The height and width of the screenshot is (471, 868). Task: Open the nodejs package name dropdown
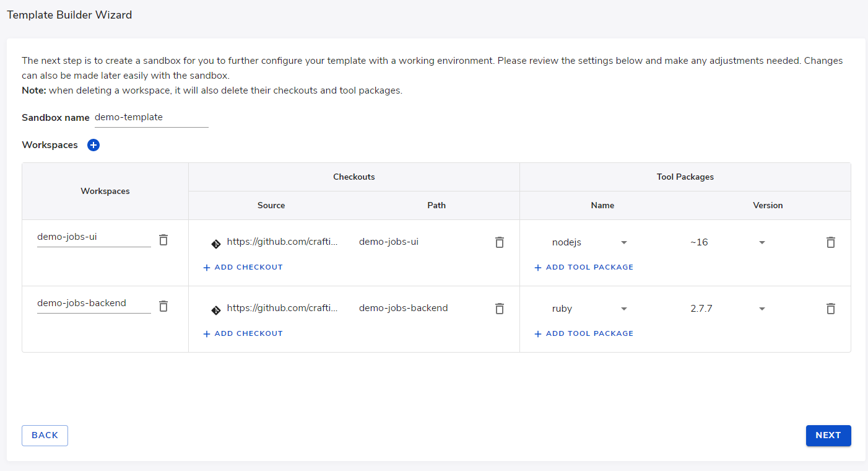pyautogui.click(x=624, y=242)
